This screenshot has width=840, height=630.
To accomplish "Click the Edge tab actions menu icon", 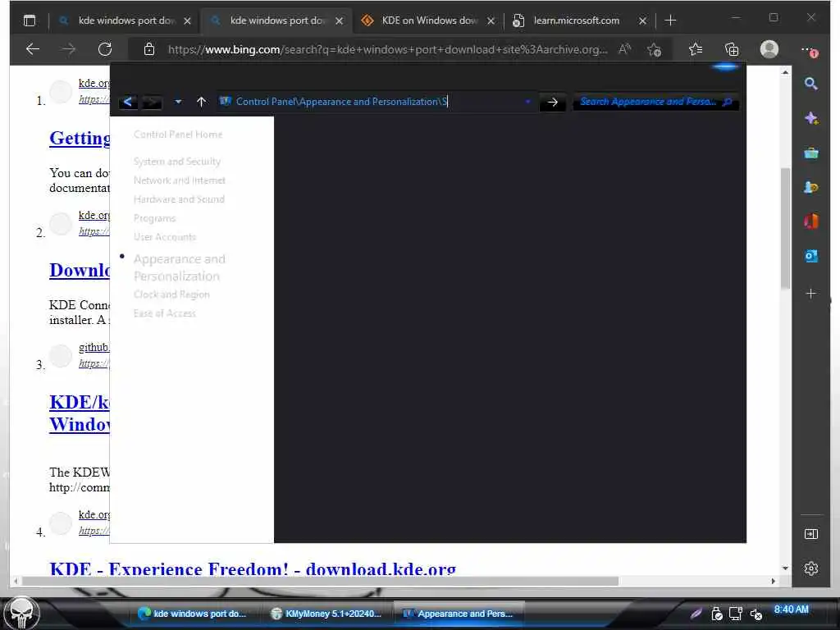I will (x=30, y=21).
